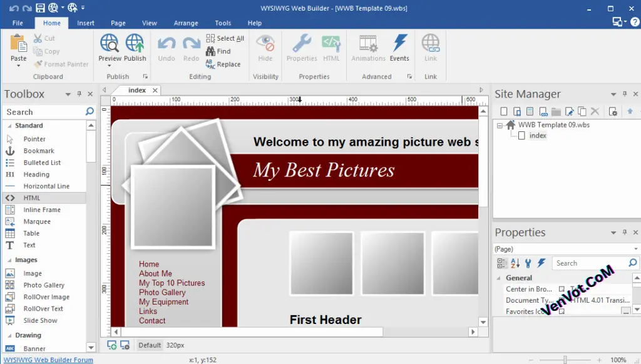Click the alphabetical sort icon in Properties

[515, 263]
